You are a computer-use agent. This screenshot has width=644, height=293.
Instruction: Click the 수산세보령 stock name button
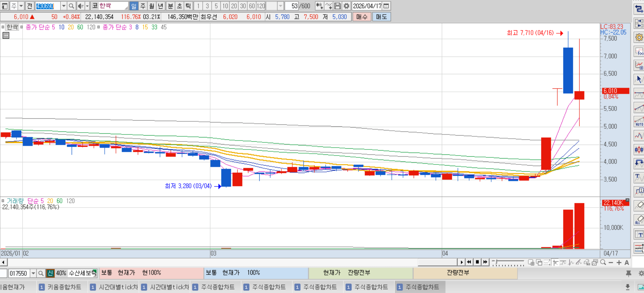(82, 273)
